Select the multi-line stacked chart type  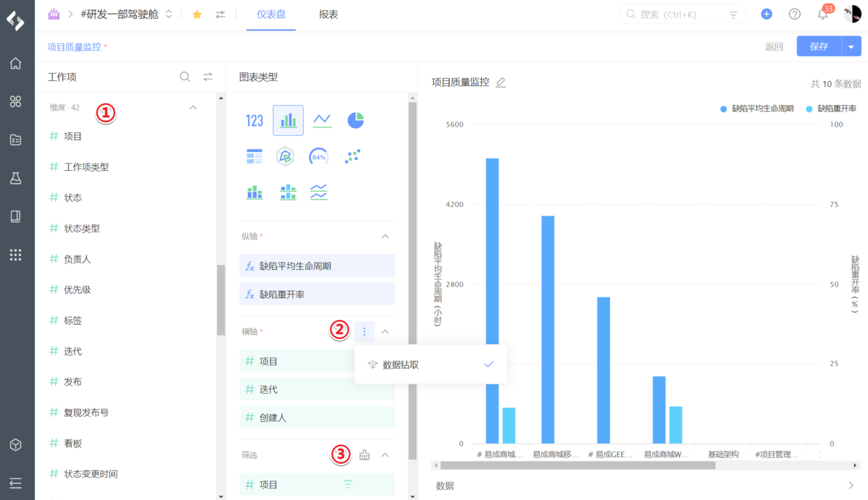(319, 192)
